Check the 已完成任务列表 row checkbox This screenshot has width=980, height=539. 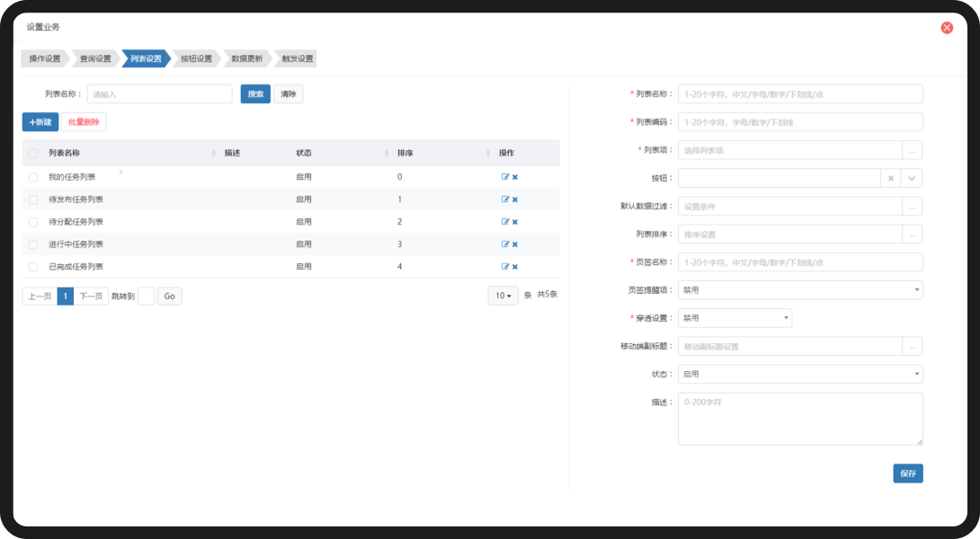pos(33,268)
